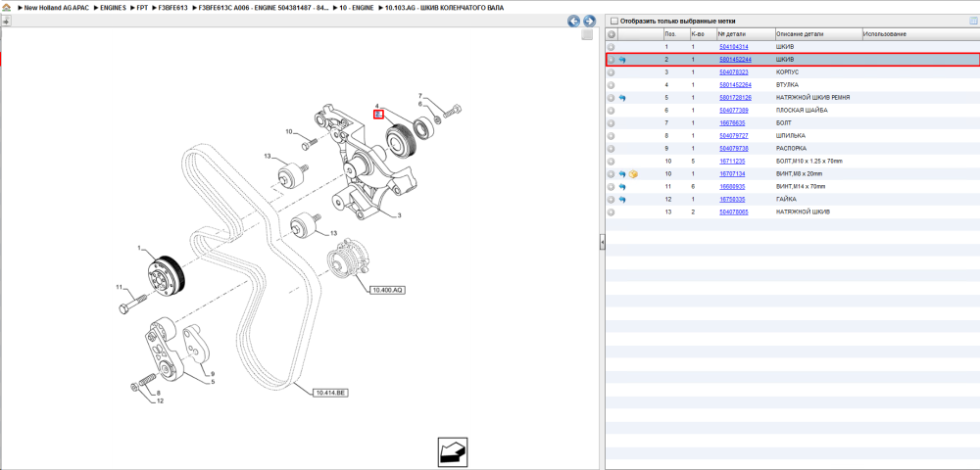Viewport: 980px width, 470px height.
Task: Open the table layout icon beside the labels filter
Action: pyautogui.click(x=973, y=21)
